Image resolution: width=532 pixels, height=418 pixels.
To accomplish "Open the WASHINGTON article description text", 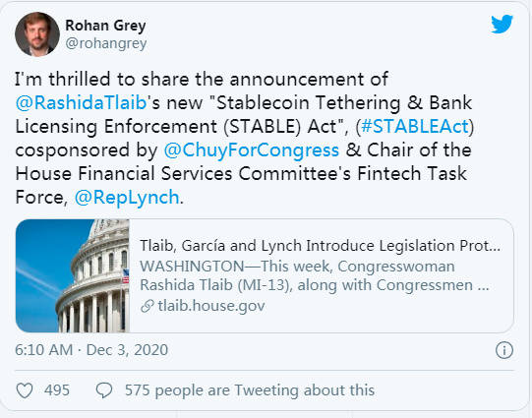I will pyautogui.click(x=315, y=275).
